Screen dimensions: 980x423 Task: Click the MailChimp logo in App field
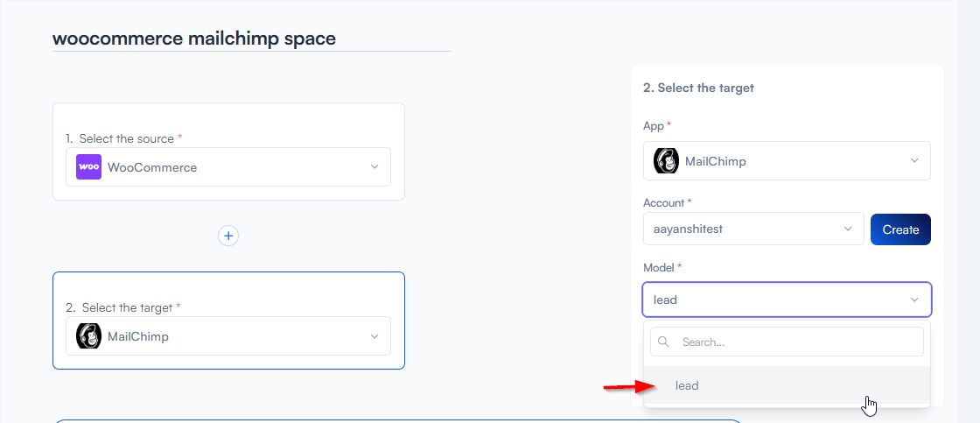pos(667,161)
